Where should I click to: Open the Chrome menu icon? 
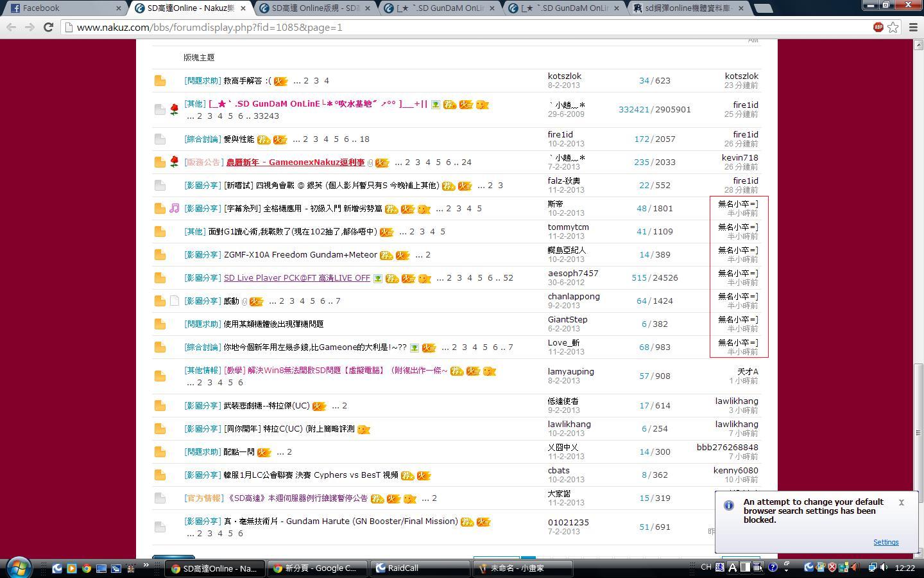[x=914, y=27]
